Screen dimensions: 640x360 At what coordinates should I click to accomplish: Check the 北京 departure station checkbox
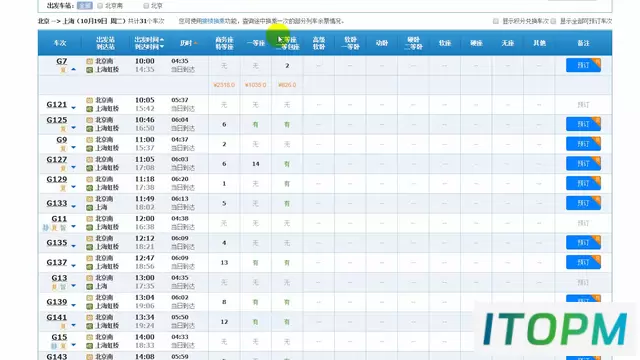146,6
